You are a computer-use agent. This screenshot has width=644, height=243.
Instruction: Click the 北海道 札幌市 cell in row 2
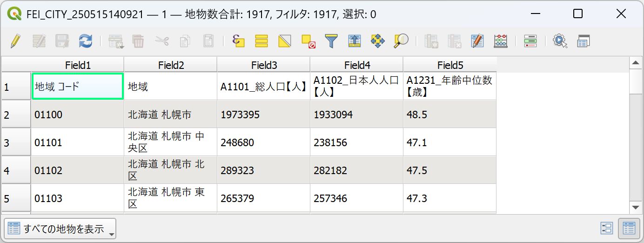coord(171,114)
